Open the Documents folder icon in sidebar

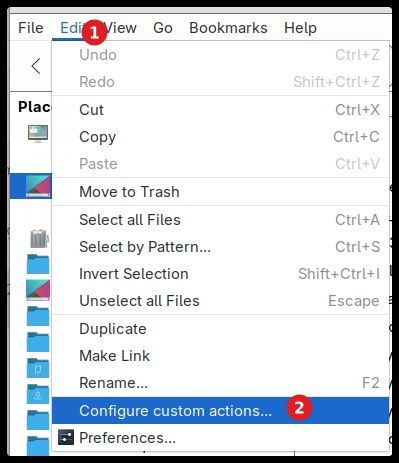[x=38, y=368]
